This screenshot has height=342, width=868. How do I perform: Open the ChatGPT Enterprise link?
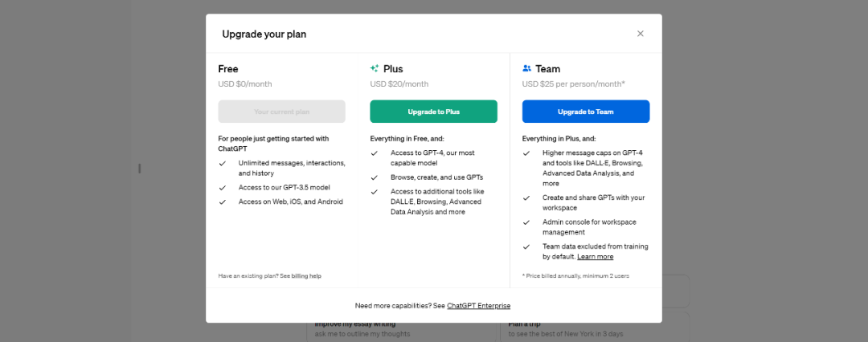pyautogui.click(x=478, y=306)
